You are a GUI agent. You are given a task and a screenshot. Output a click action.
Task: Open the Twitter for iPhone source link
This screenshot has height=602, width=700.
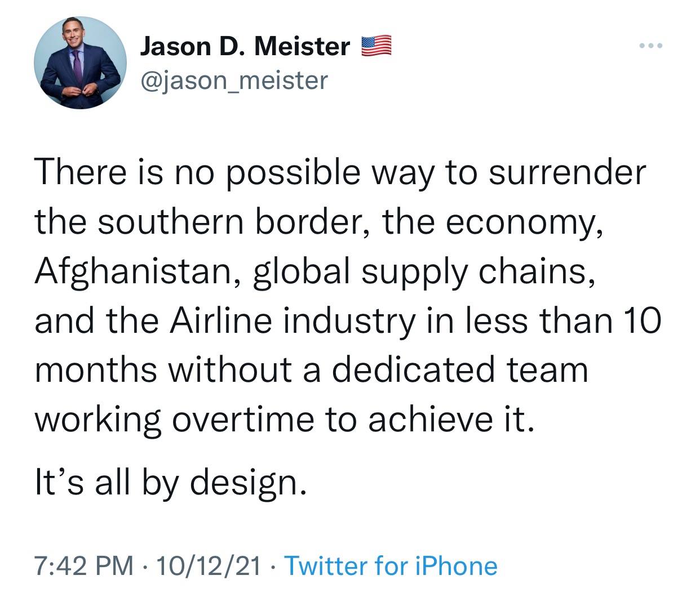tap(391, 566)
